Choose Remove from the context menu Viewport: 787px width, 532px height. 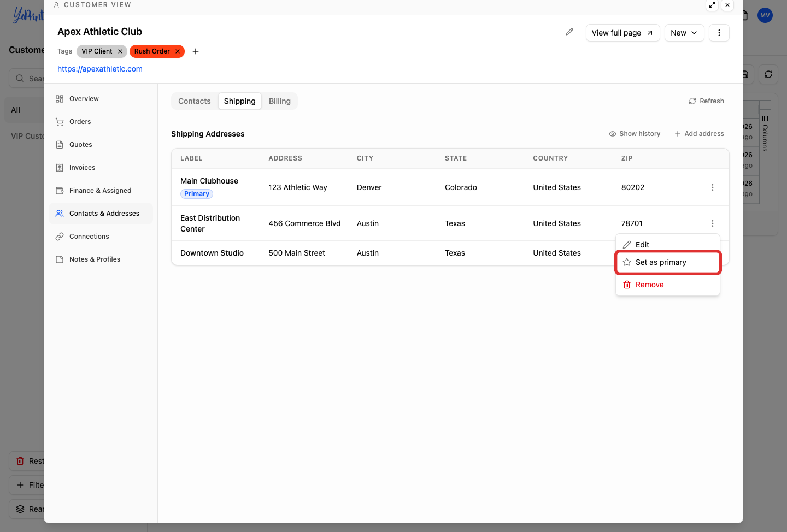668,285
